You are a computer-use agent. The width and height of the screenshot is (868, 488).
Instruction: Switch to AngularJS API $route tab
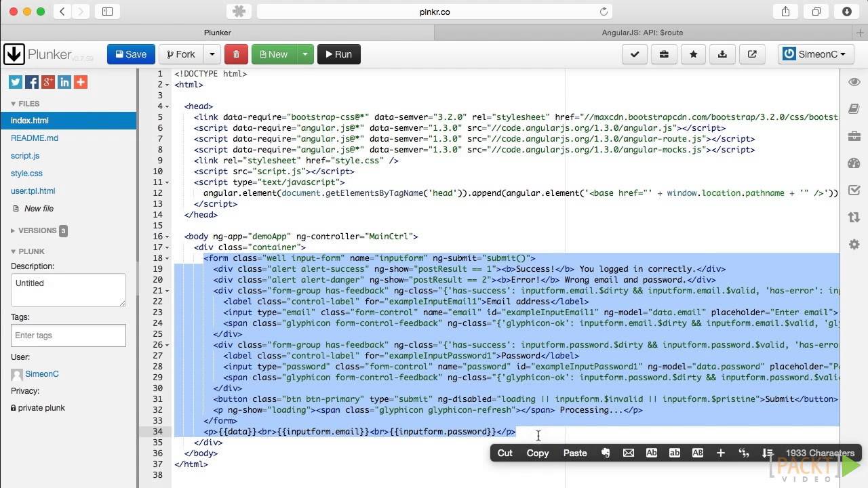642,33
